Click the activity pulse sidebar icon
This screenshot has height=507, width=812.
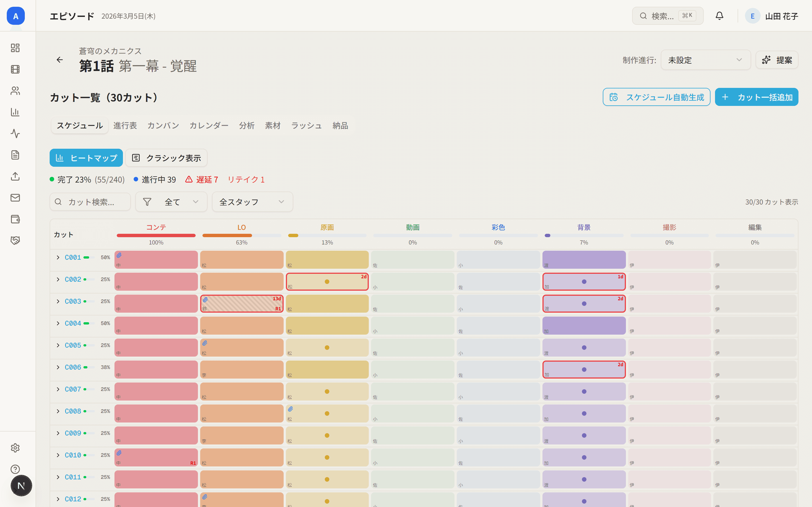[15, 134]
